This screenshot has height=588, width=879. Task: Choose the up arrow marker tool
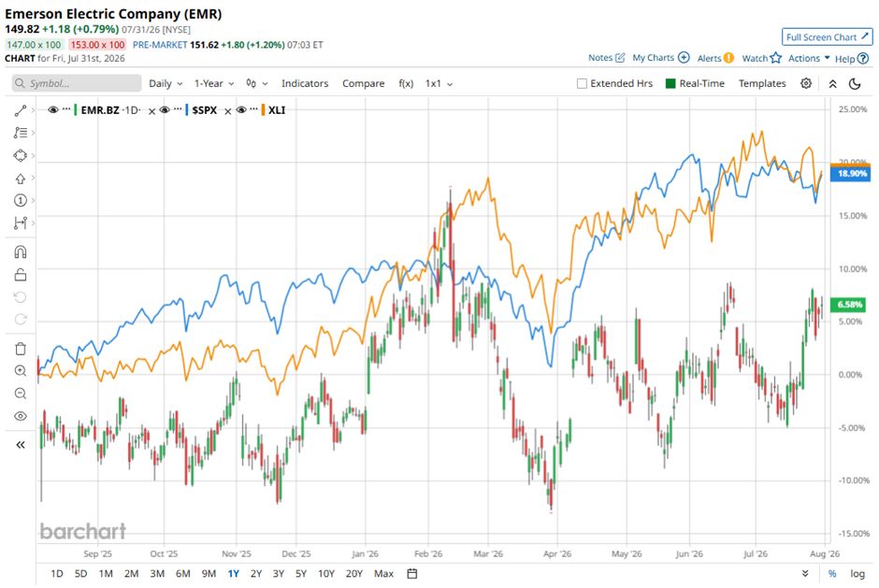pos(21,179)
